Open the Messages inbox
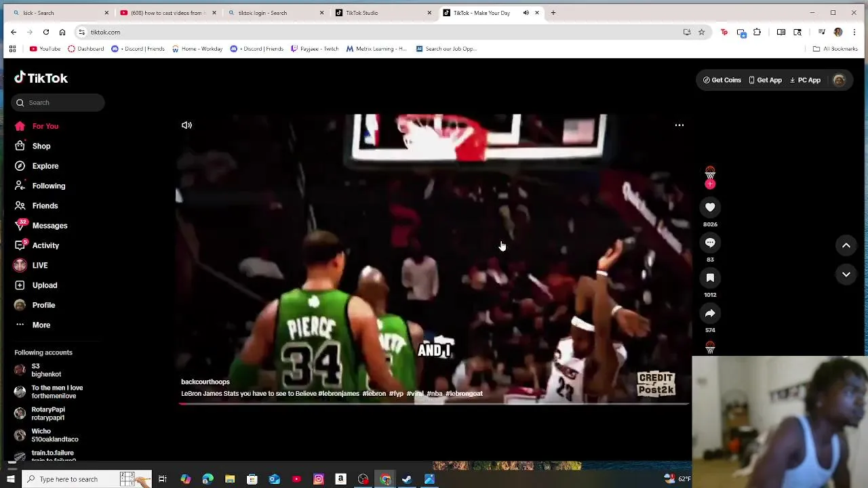 (41, 226)
